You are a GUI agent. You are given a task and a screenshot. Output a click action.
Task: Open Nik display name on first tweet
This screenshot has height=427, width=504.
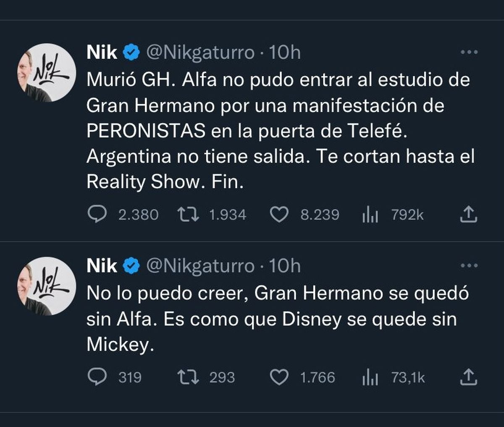tap(102, 53)
